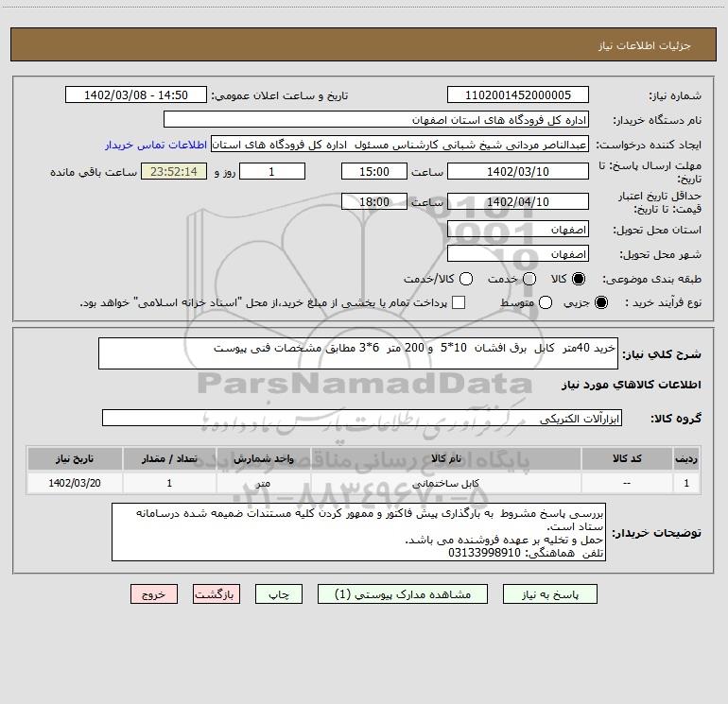Click the کابل ساختمانی table cell
Image resolution: width=728 pixels, height=704 pixels.
[x=445, y=483]
